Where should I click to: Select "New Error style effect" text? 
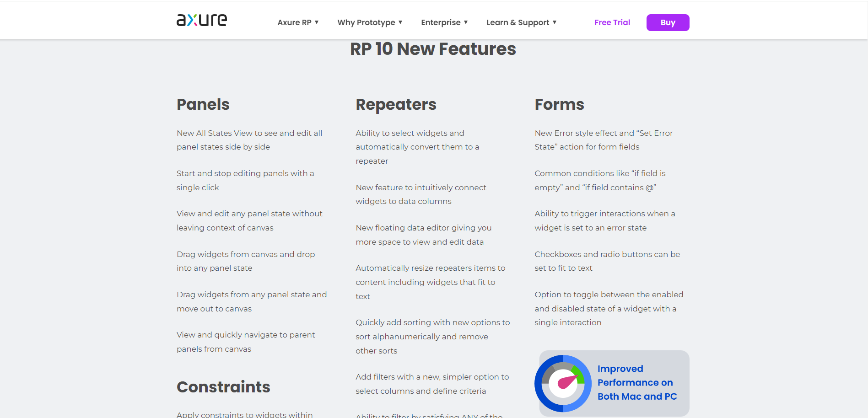604,140
